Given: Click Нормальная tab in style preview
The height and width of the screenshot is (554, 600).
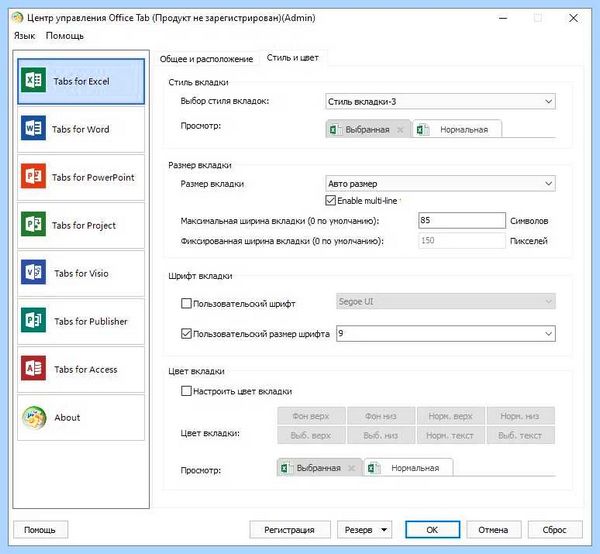Looking at the screenshot, I should point(457,130).
